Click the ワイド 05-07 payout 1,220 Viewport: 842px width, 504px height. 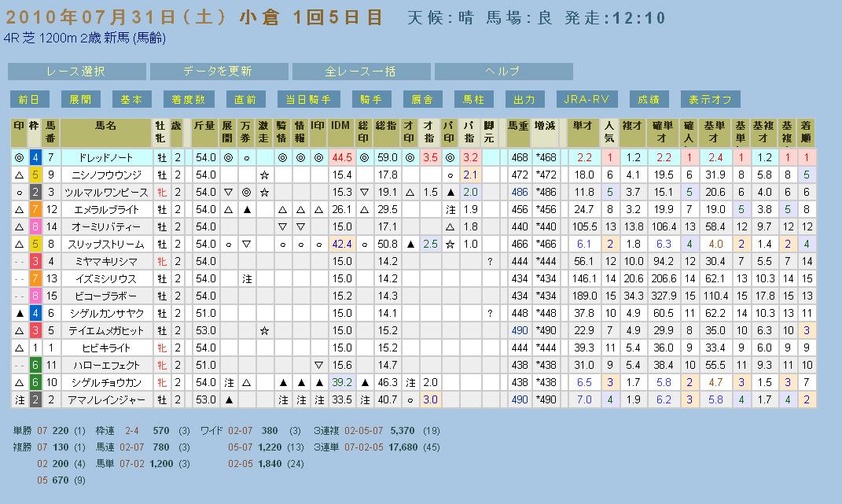pyautogui.click(x=270, y=447)
